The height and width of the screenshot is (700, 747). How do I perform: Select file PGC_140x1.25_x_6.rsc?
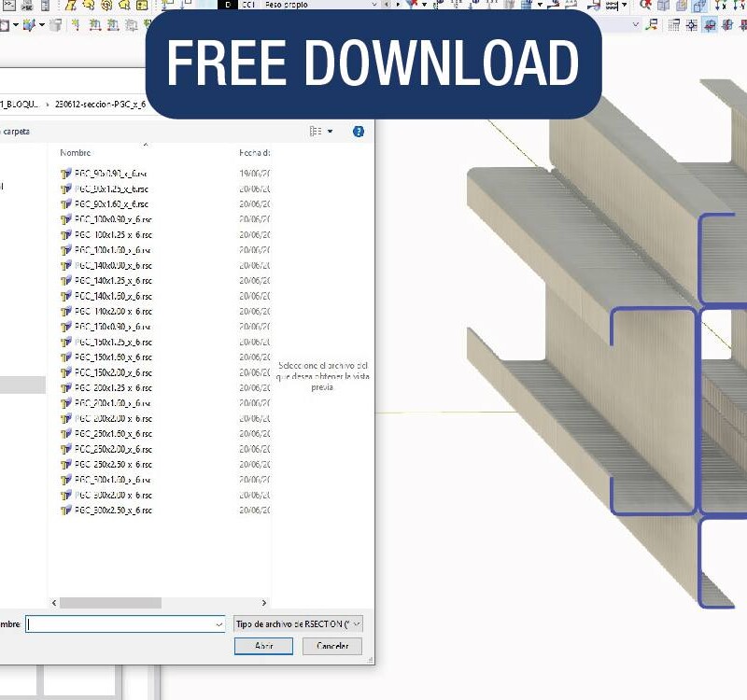[106, 281]
